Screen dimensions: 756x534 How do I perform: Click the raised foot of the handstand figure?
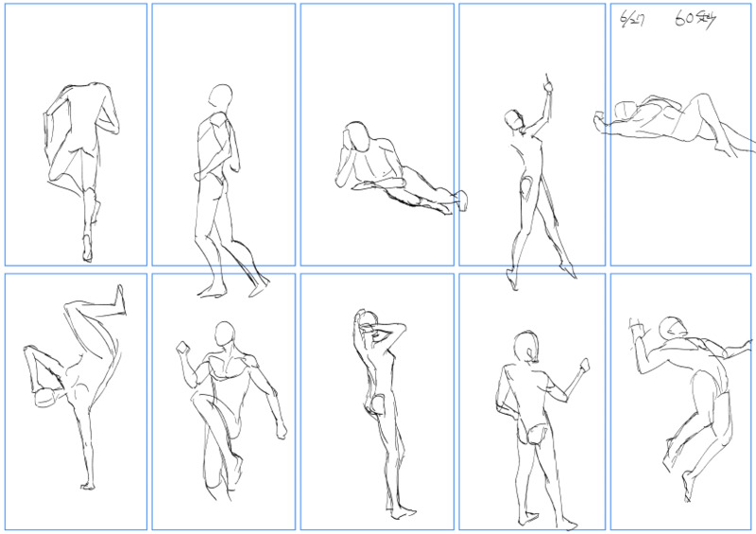119,300
